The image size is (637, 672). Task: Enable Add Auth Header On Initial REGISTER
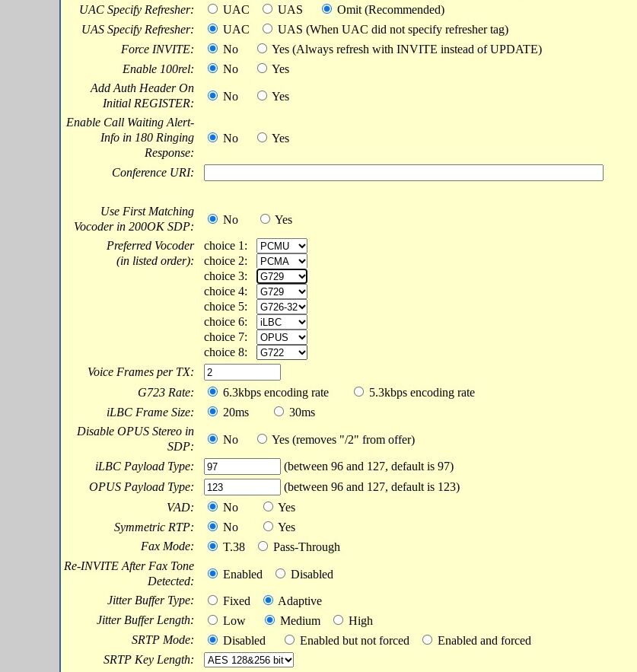pos(262,96)
